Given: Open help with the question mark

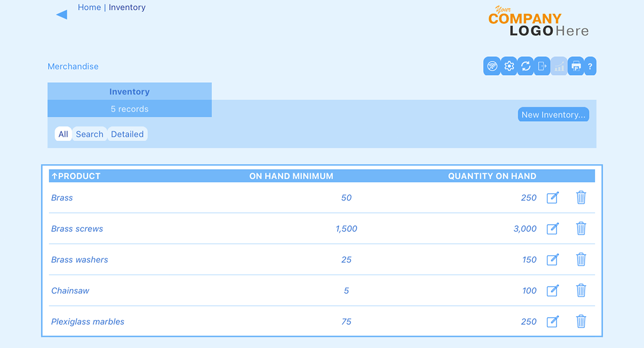Looking at the screenshot, I should tap(590, 66).
